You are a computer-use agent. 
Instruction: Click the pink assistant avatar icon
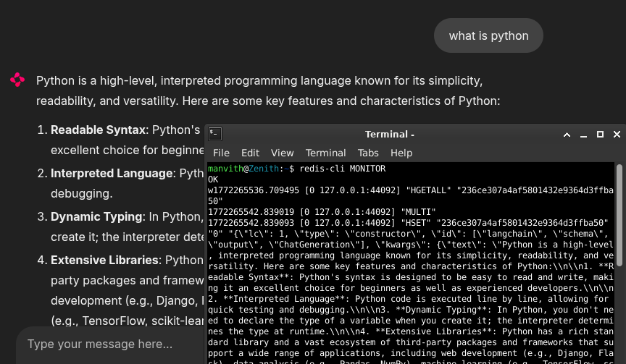click(x=17, y=80)
